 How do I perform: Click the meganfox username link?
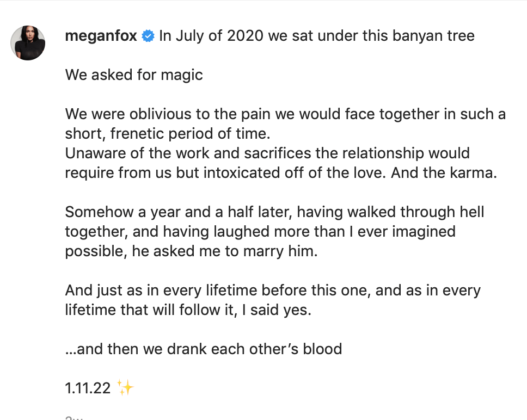click(101, 35)
